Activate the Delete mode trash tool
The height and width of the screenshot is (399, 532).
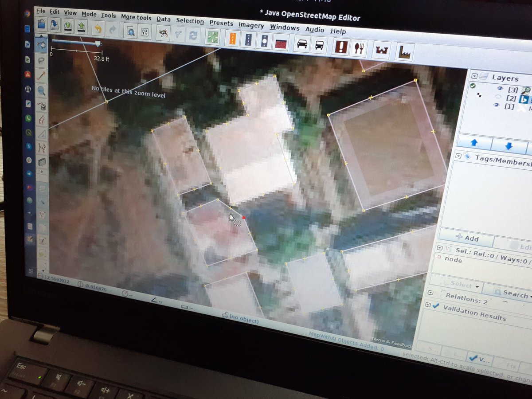point(42,106)
